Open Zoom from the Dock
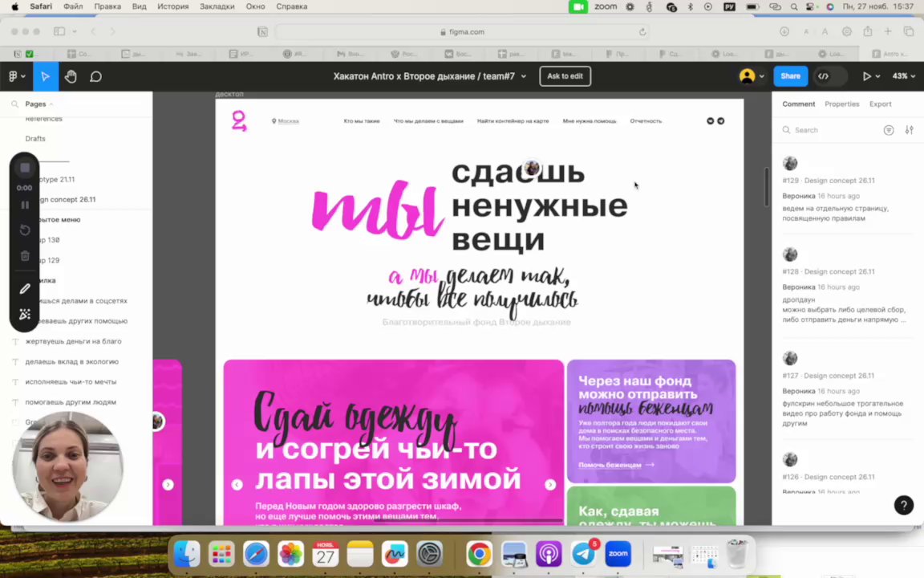The height and width of the screenshot is (578, 924). coord(618,554)
